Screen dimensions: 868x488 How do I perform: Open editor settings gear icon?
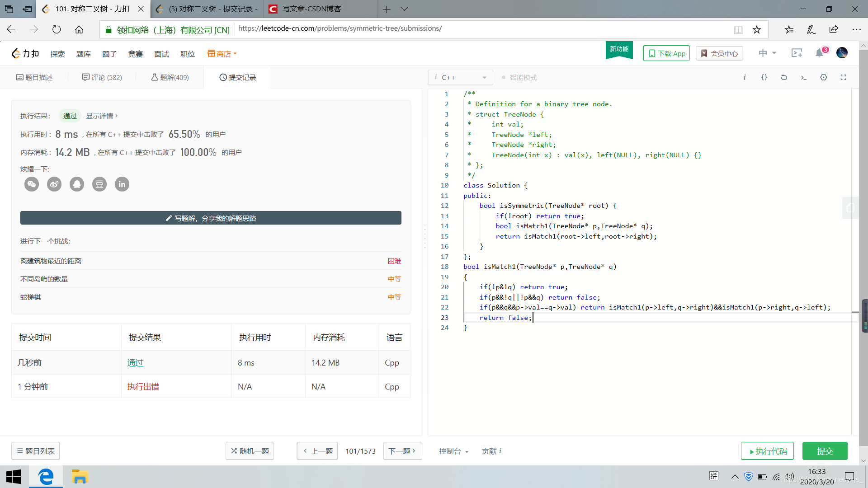click(824, 77)
